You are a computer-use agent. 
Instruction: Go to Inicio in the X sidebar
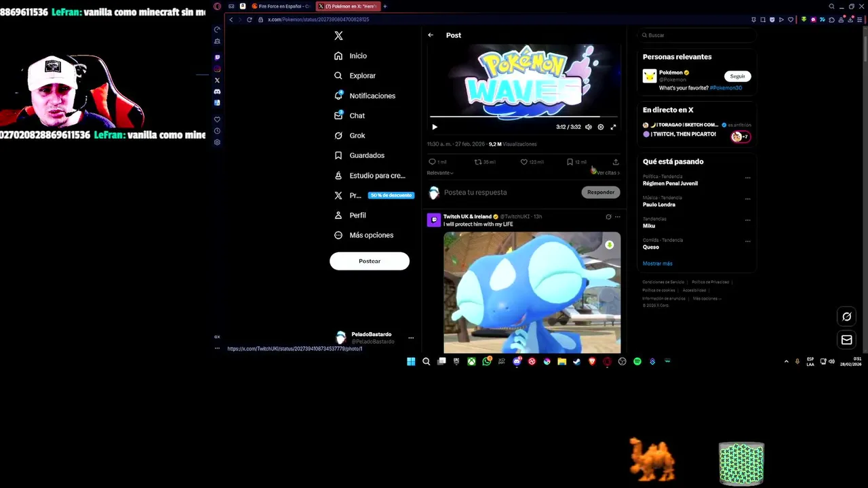point(351,56)
